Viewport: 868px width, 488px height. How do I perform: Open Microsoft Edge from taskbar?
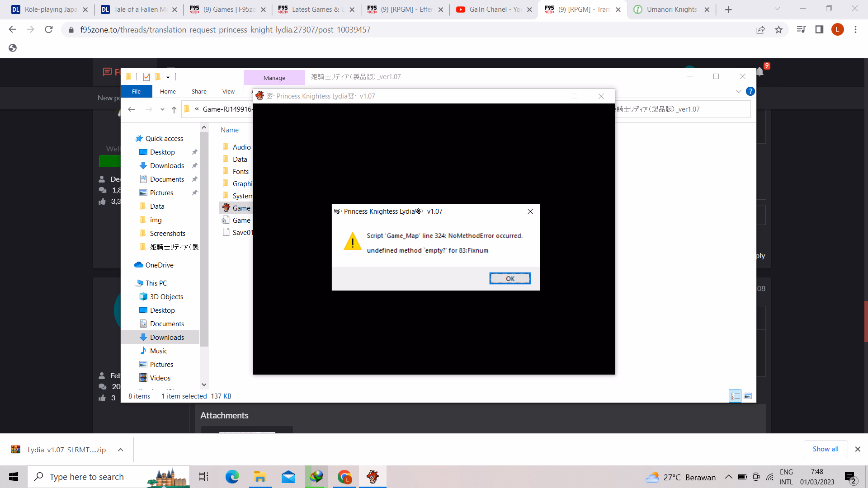click(232, 477)
